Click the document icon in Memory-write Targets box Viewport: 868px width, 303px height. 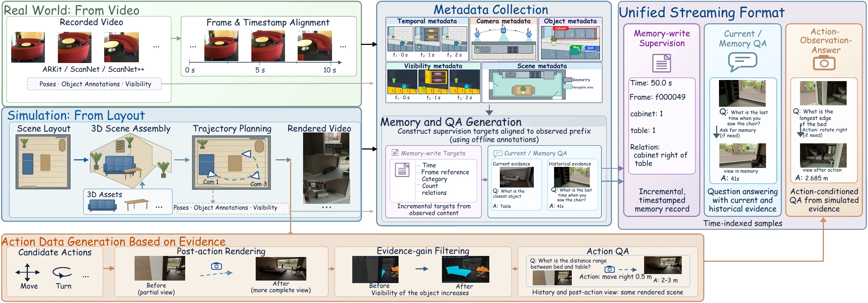point(402,170)
